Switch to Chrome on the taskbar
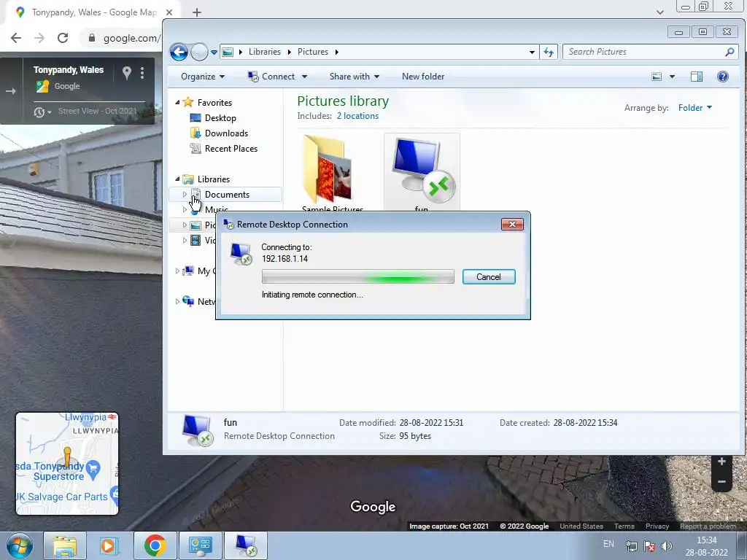747x560 pixels. tap(155, 545)
